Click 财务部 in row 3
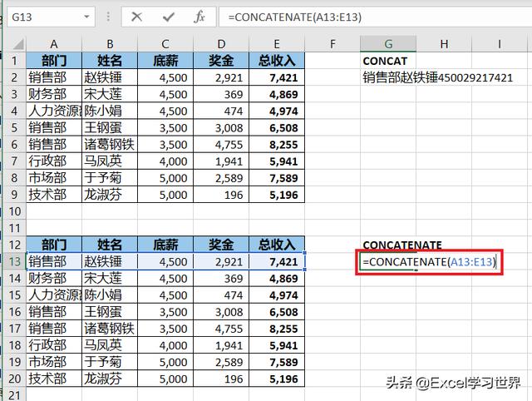This screenshot has height=401, width=532. [53, 94]
